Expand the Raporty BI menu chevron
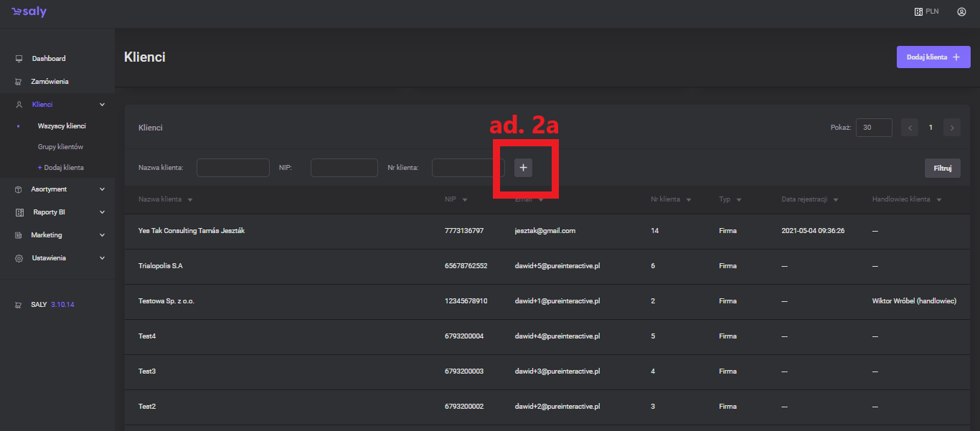Image resolution: width=980 pixels, height=431 pixels. pos(102,212)
